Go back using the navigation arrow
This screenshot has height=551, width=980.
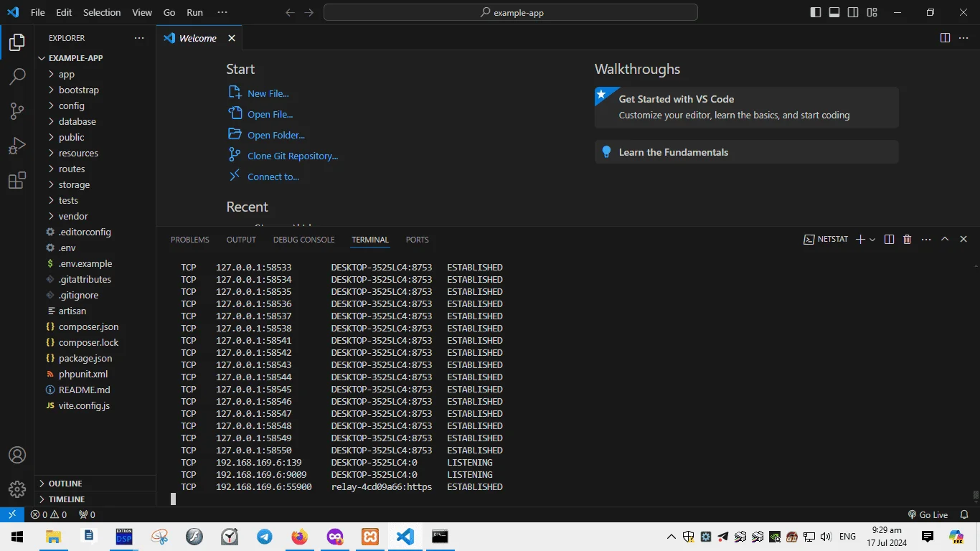click(x=290, y=12)
